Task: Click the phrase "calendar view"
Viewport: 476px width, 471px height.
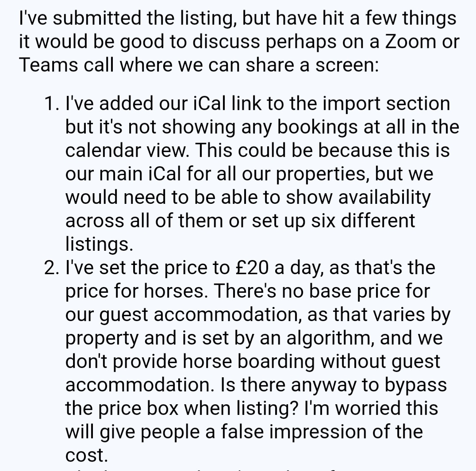Action: click(127, 150)
